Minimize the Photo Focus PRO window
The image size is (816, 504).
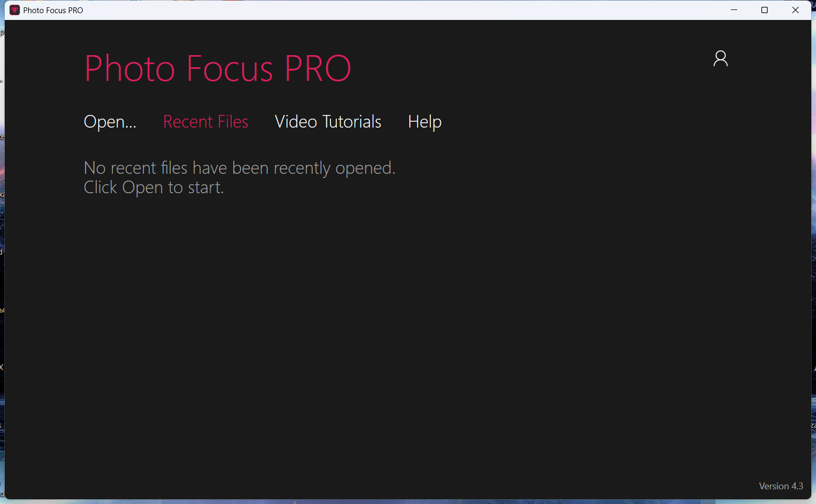[x=734, y=10]
